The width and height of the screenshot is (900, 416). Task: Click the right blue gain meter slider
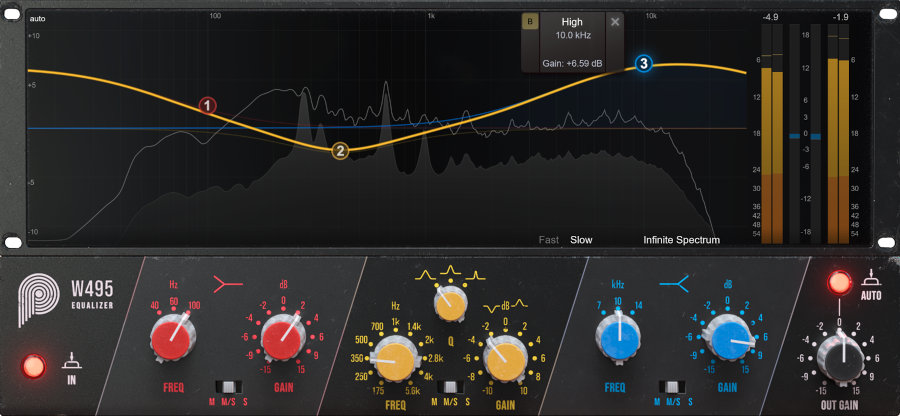click(816, 137)
